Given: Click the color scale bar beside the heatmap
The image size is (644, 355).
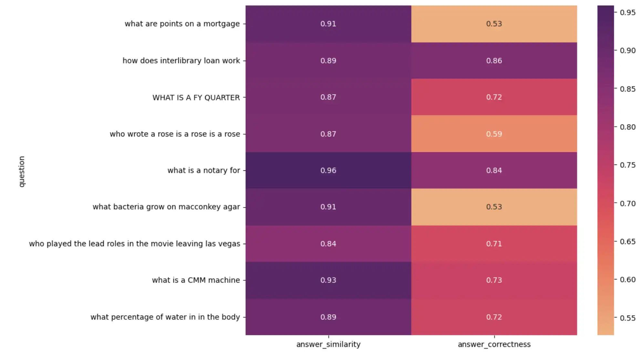Looking at the screenshot, I should [605, 170].
